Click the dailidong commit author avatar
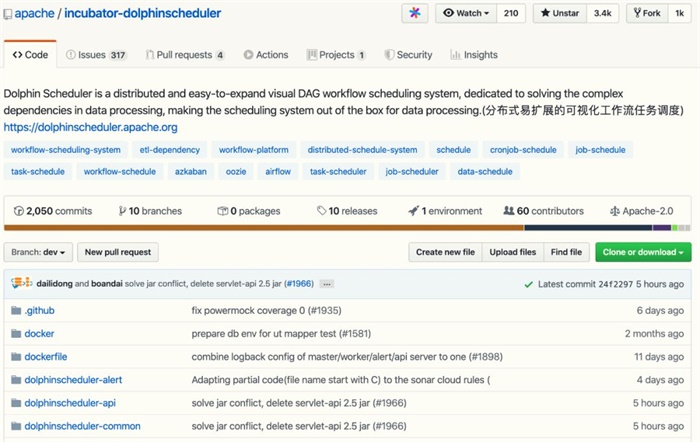700x442 pixels. 17,284
